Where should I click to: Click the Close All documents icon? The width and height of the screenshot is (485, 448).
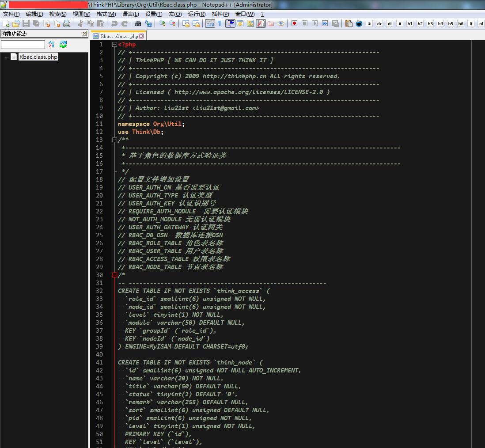57,23
